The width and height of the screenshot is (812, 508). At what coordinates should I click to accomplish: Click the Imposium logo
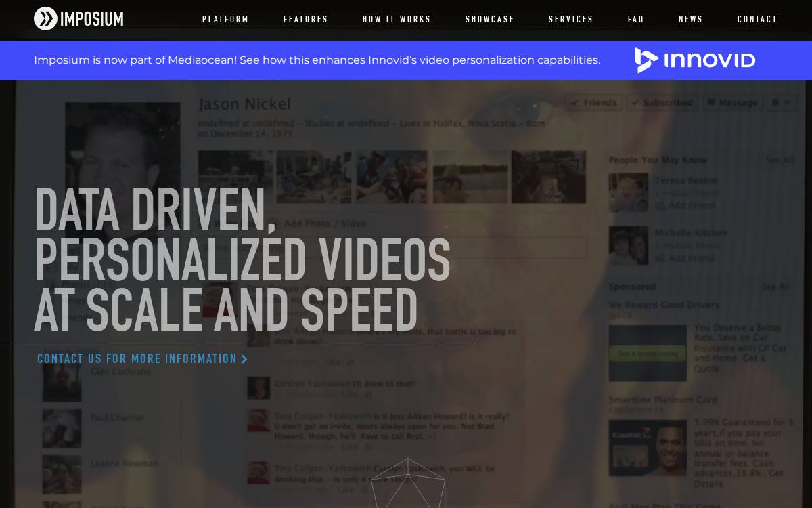tap(78, 19)
